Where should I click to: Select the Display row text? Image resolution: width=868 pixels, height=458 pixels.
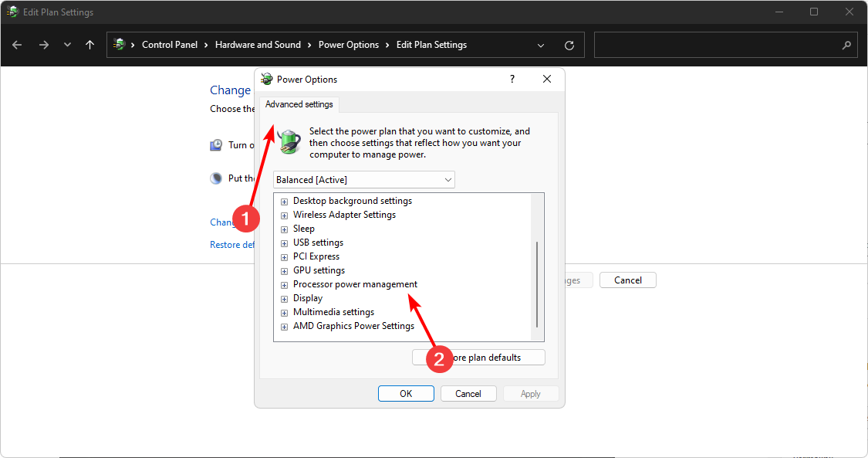308,298
